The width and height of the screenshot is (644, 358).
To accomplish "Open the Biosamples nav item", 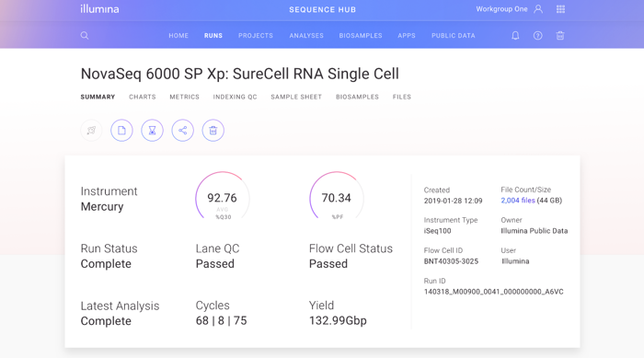I will (x=361, y=36).
